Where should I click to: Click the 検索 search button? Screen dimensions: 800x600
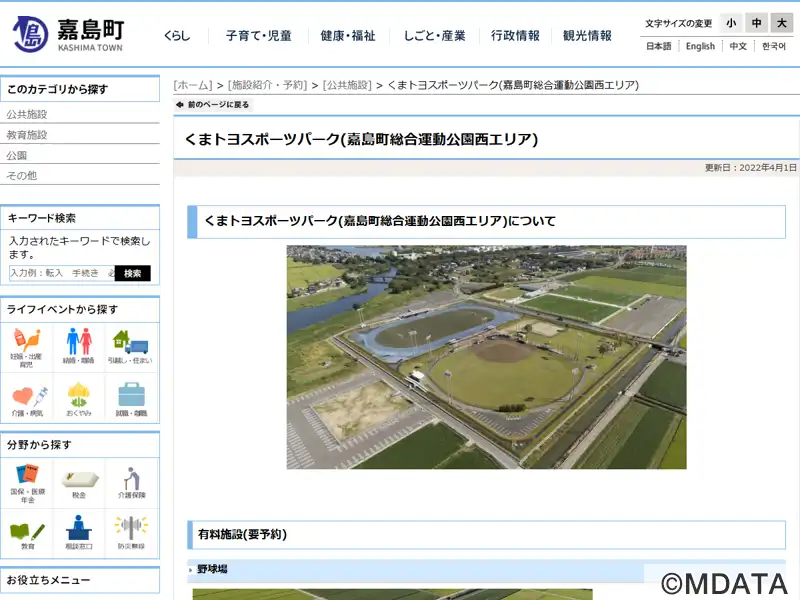132,273
